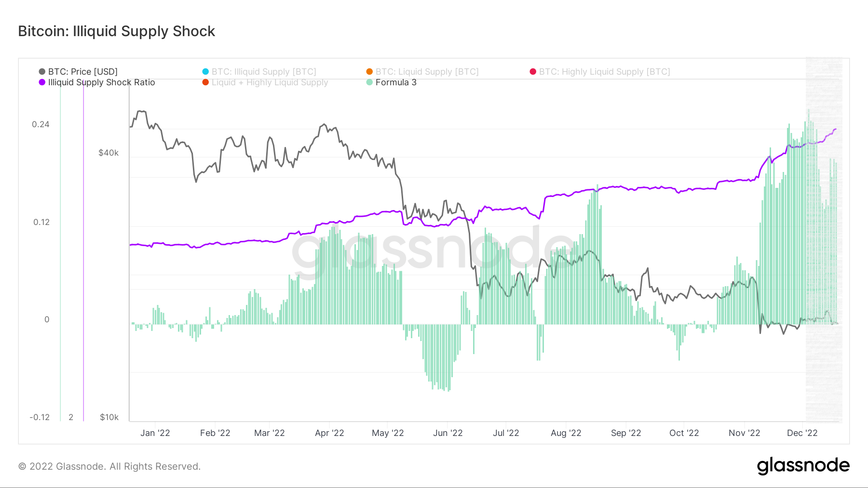Toggle BTC: Illiquid Supply [BTC] legend entry
This screenshot has width=868, height=488.
click(259, 72)
